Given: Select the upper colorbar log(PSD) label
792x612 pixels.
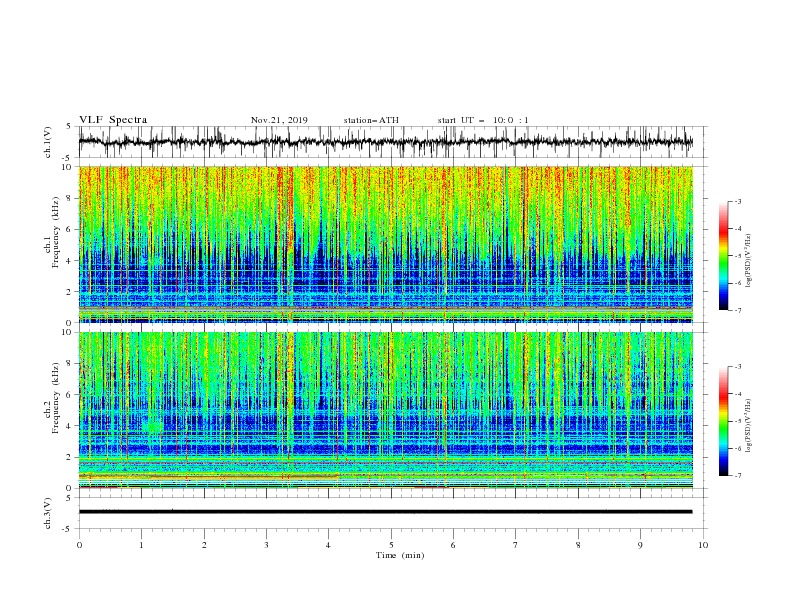Looking at the screenshot, I should pyautogui.click(x=748, y=261).
